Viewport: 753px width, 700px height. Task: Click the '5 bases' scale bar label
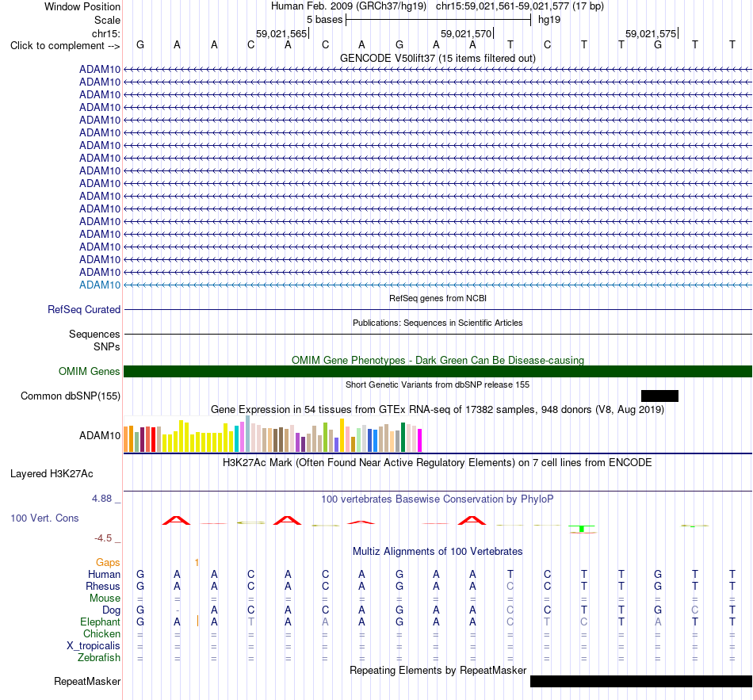325,20
